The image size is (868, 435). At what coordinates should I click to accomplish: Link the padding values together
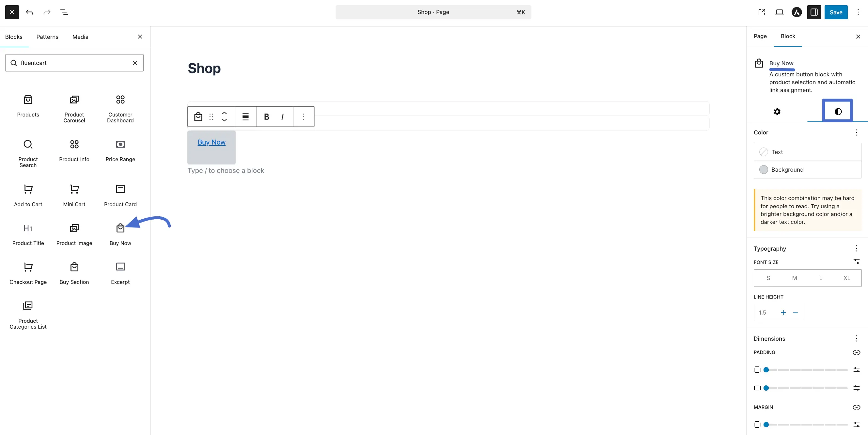tap(856, 352)
